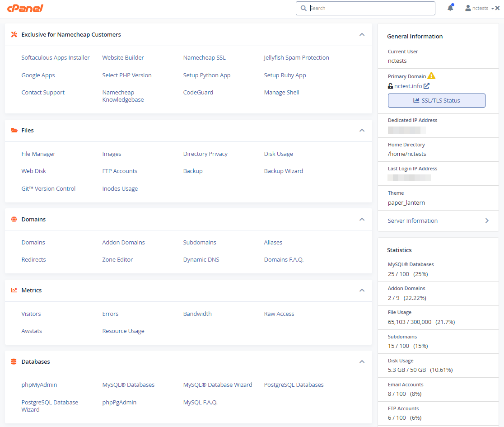Click the Metrics chart section icon
The width and height of the screenshot is (504, 427).
[14, 290]
